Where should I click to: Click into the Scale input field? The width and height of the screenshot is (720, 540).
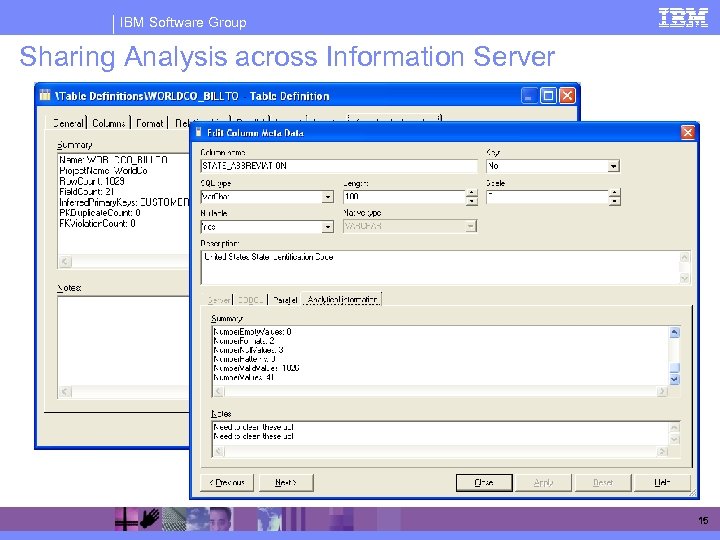[548, 197]
